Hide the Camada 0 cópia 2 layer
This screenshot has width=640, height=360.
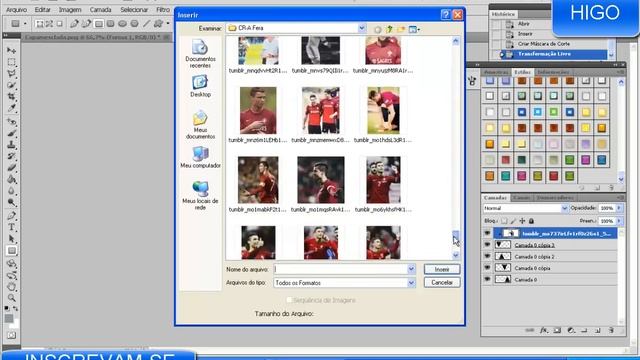(487, 256)
